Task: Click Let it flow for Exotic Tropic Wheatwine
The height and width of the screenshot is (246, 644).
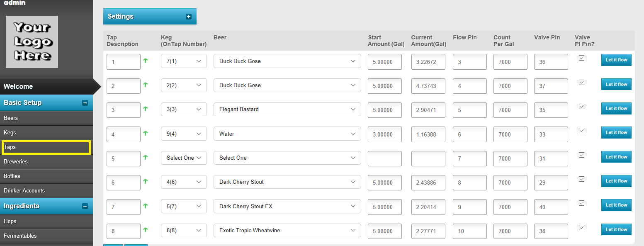Action: point(616,230)
